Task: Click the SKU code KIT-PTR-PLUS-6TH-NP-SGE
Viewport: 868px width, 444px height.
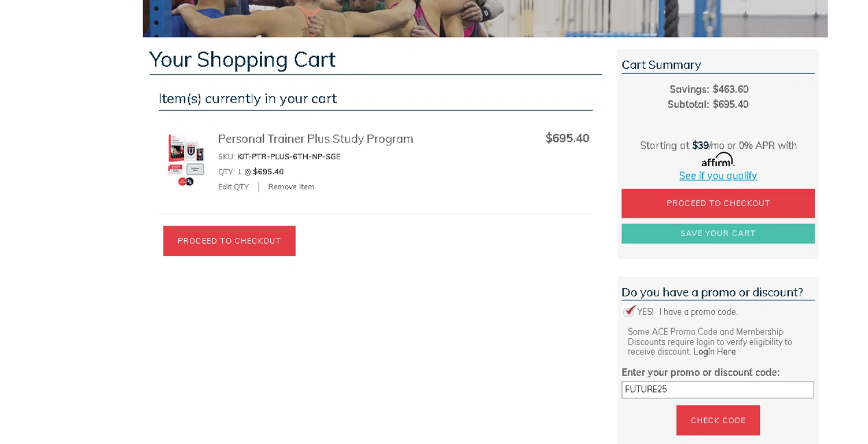Action: [289, 157]
